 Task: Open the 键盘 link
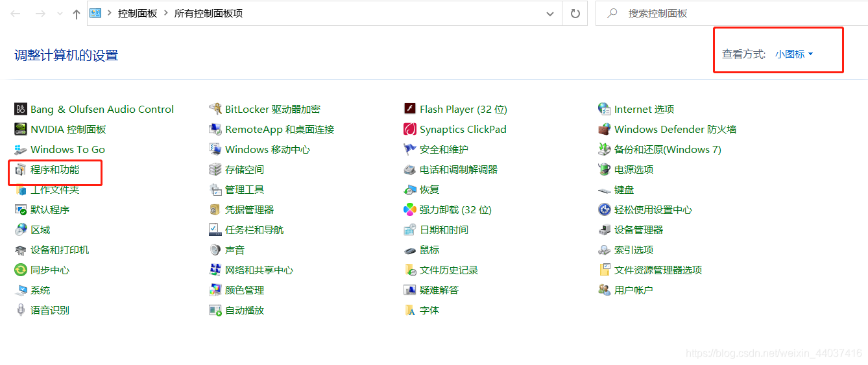pos(624,189)
